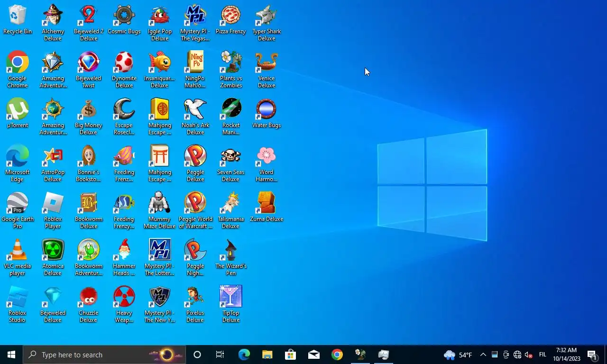The image size is (607, 364).
Task: Launch Microsoft Store from the taskbar
Action: pyautogui.click(x=290, y=355)
